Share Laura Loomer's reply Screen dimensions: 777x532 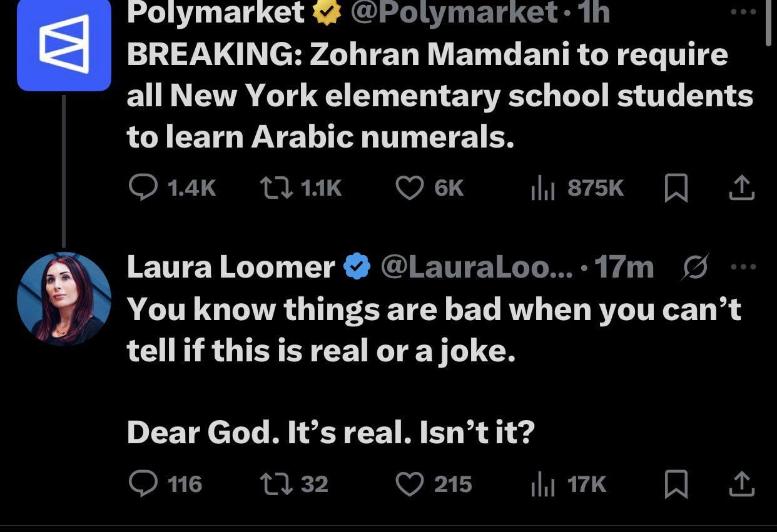pyautogui.click(x=742, y=484)
